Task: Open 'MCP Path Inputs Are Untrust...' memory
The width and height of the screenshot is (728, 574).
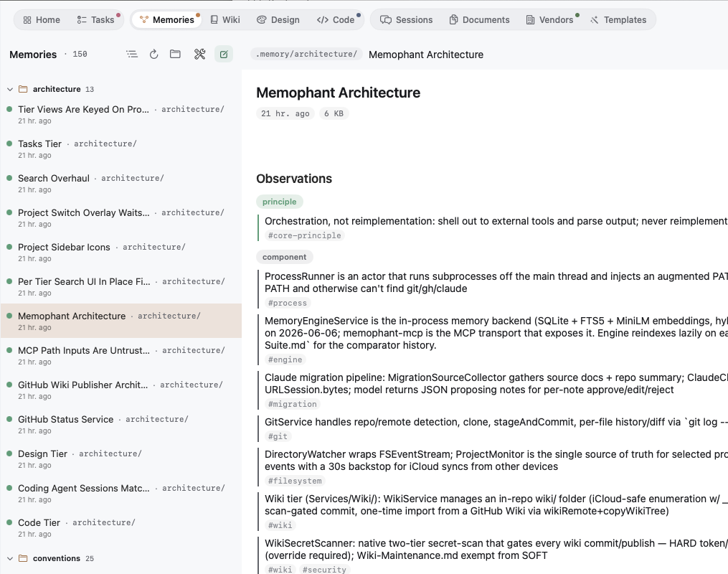Action: pyautogui.click(x=121, y=355)
